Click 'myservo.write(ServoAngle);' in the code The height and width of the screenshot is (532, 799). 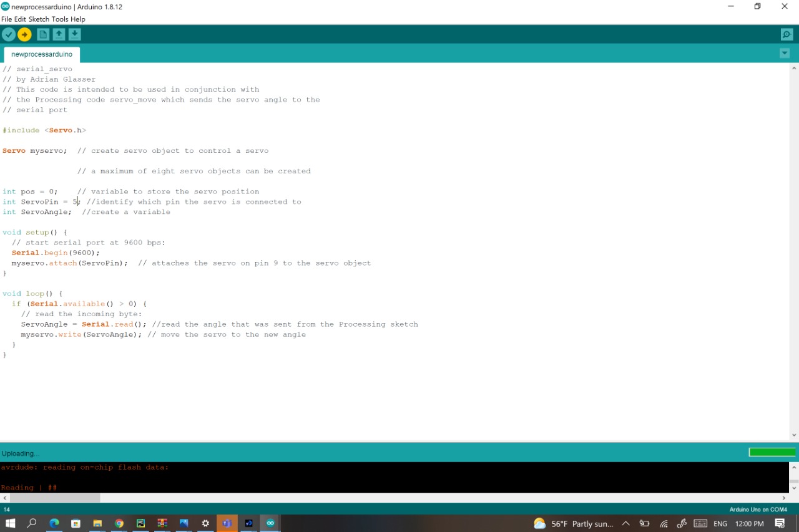click(81, 334)
